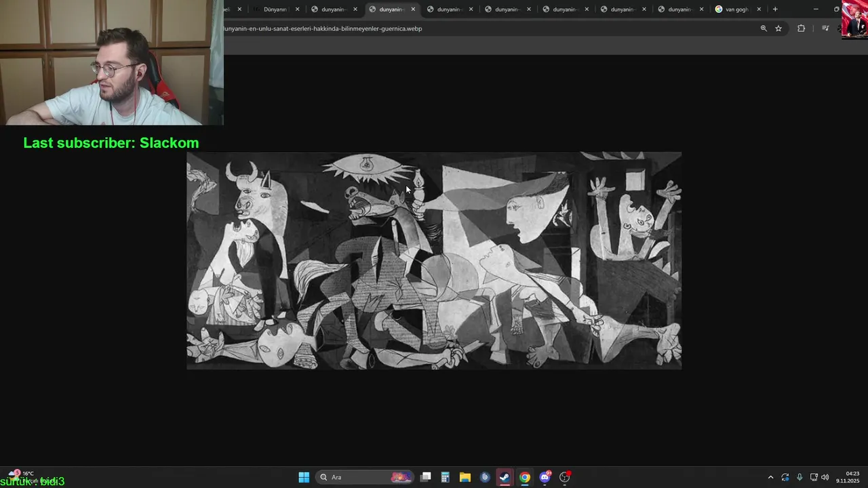Viewport: 868px width, 488px height.
Task: Open network settings tray icon
Action: 814,477
